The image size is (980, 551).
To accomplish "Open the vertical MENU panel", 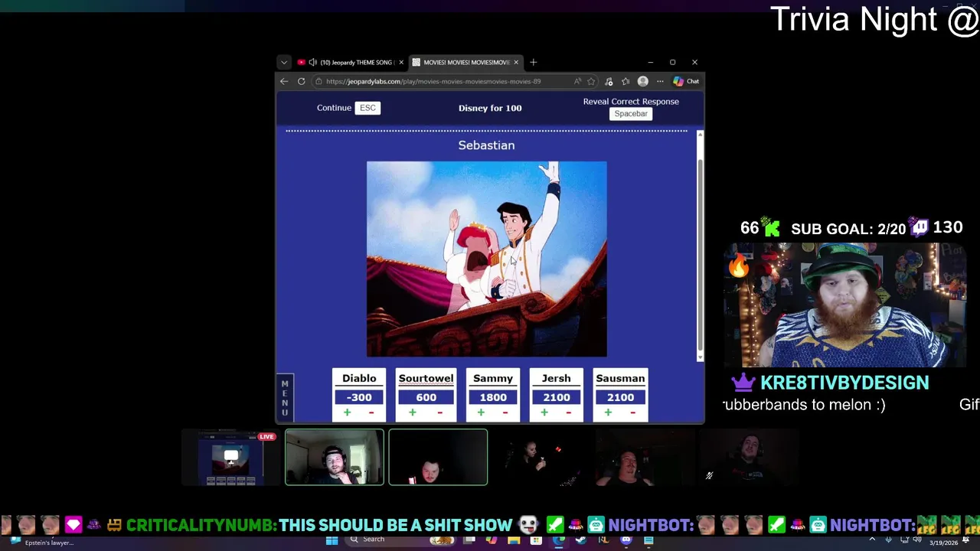I will tap(285, 398).
